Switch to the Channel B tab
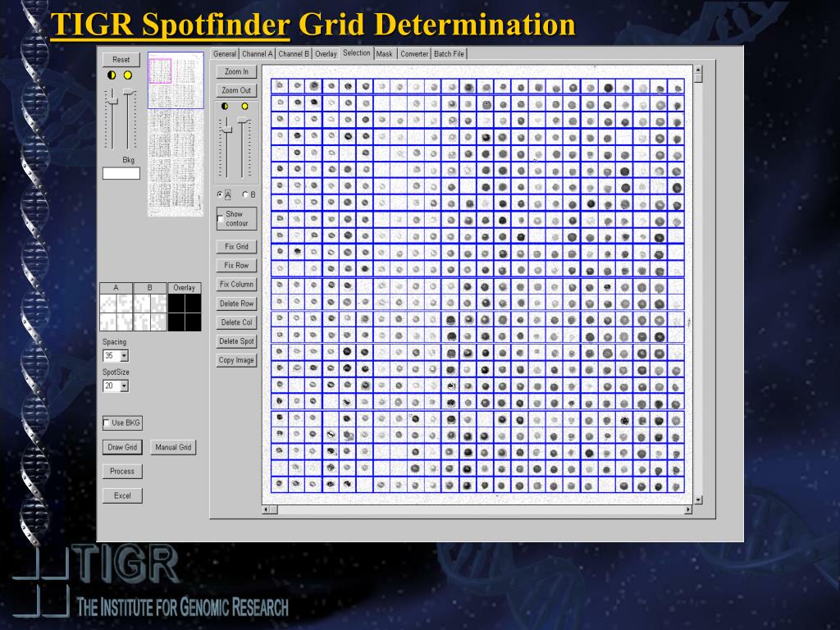Image resolution: width=840 pixels, height=630 pixels. [294, 53]
